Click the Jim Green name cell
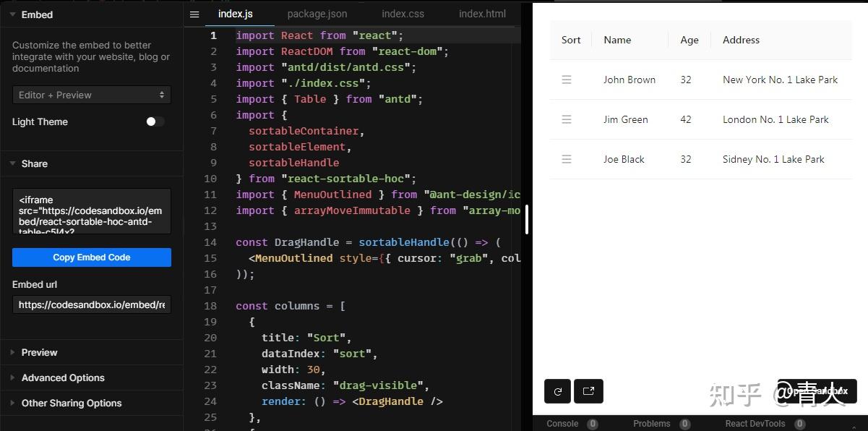 click(626, 119)
